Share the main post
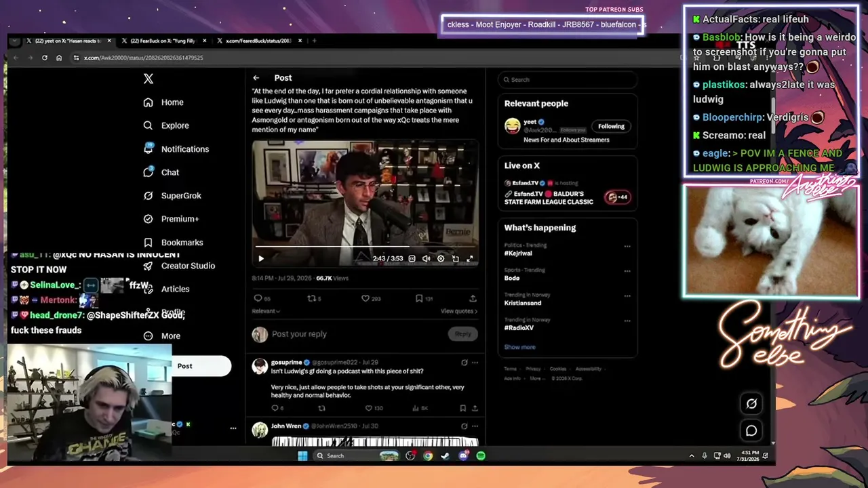 473,298
